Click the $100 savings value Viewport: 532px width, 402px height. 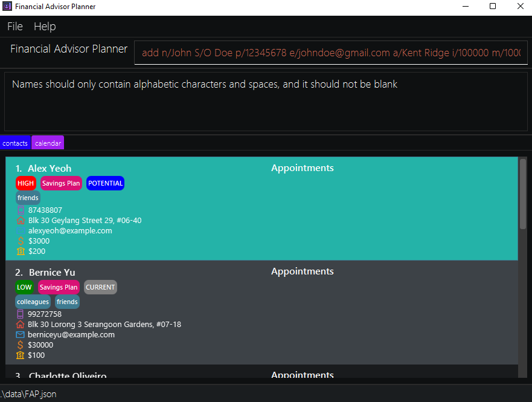coord(36,355)
